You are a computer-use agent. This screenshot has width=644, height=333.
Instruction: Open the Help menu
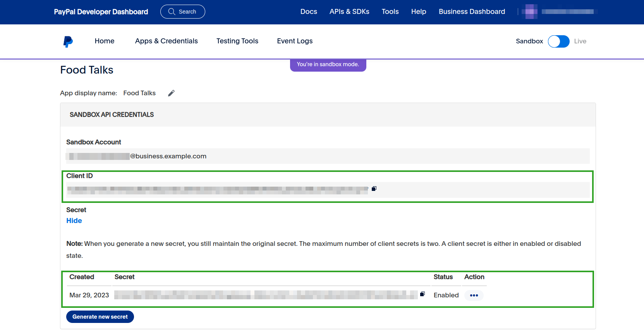click(419, 12)
